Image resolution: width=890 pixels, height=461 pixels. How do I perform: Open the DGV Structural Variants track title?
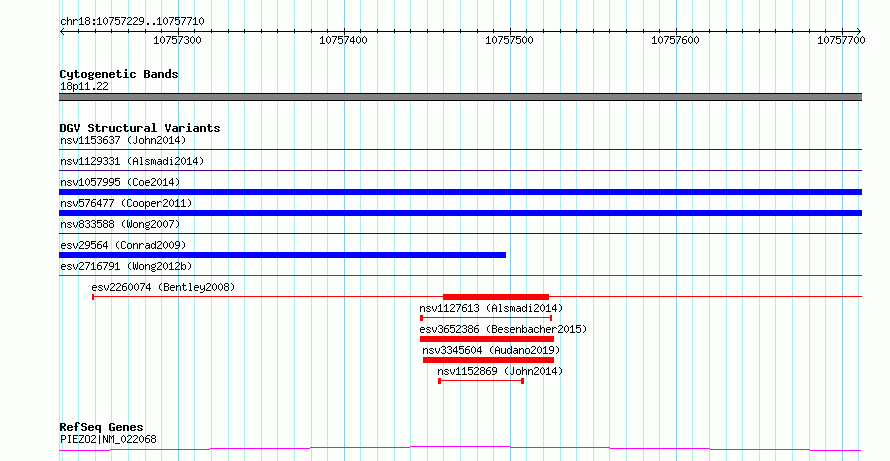pos(140,128)
